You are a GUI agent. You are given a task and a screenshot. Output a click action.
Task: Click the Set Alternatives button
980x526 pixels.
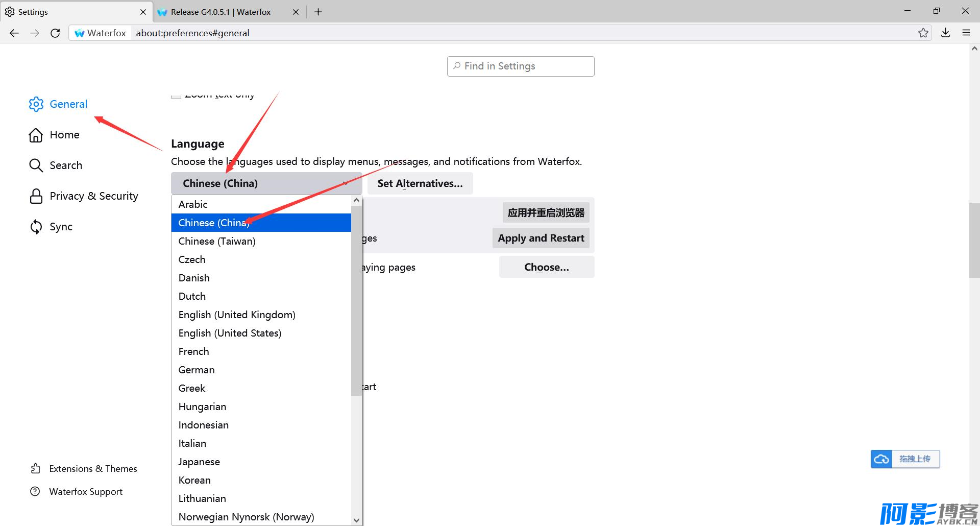(x=420, y=183)
